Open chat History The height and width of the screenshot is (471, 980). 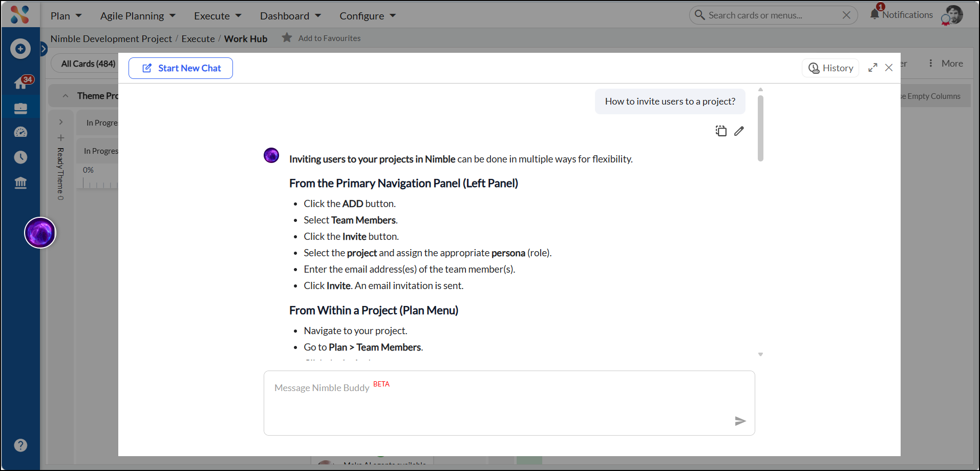pos(830,68)
